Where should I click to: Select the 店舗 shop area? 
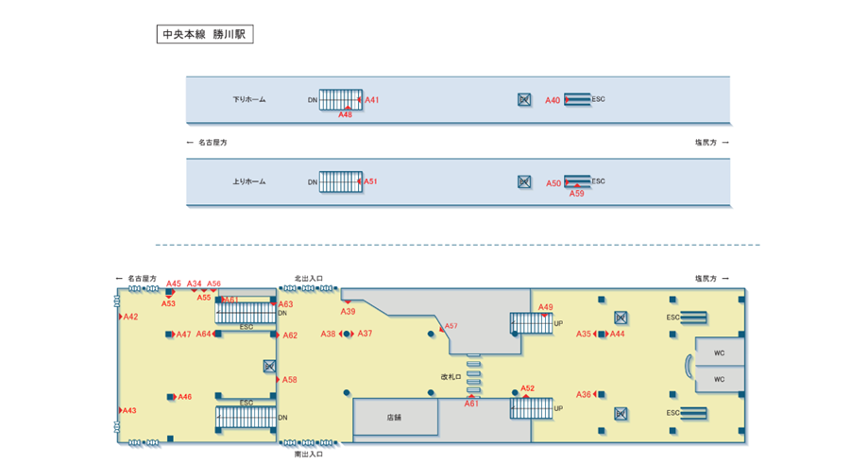click(x=395, y=417)
